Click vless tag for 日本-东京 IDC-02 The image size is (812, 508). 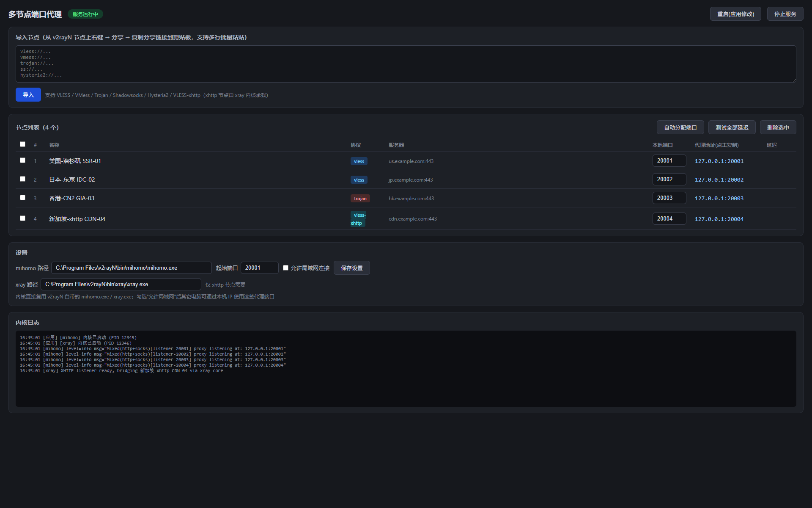(x=359, y=180)
